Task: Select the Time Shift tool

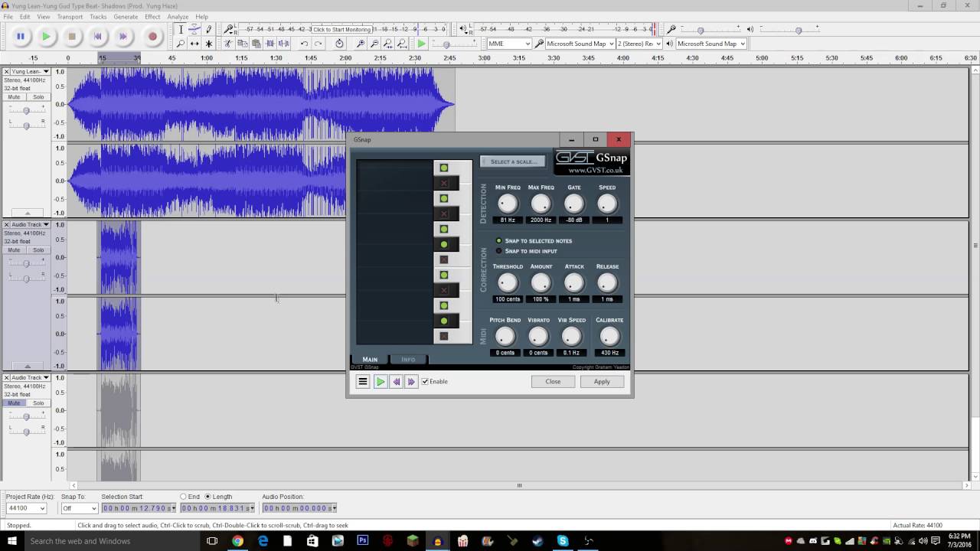Action: tap(194, 44)
